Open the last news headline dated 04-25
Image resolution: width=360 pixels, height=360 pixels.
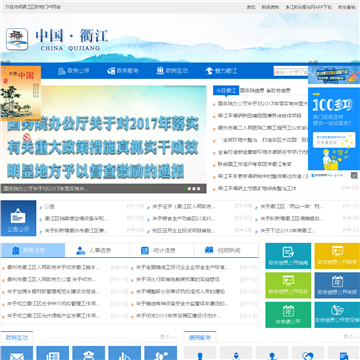coord(257,188)
